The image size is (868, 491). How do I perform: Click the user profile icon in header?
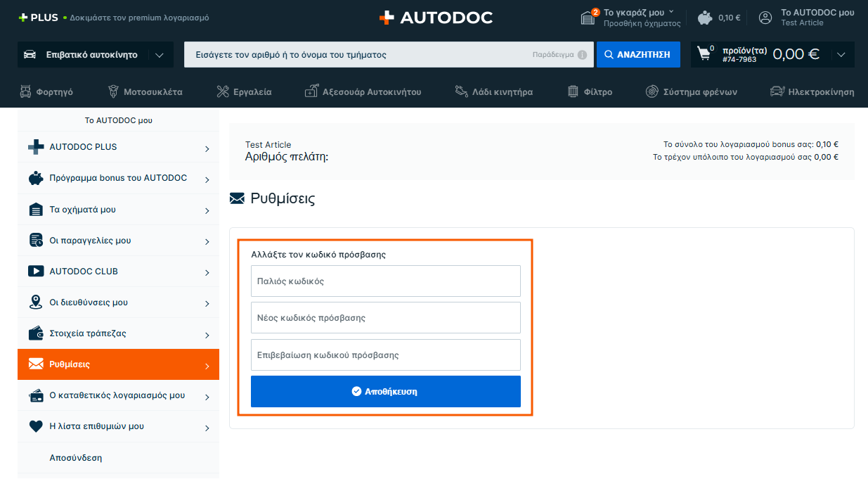coord(765,18)
